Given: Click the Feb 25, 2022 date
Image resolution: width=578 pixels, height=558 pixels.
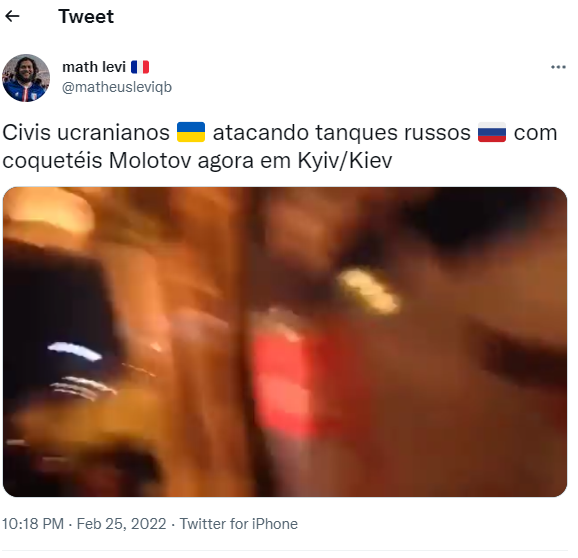Looking at the screenshot, I should (121, 524).
